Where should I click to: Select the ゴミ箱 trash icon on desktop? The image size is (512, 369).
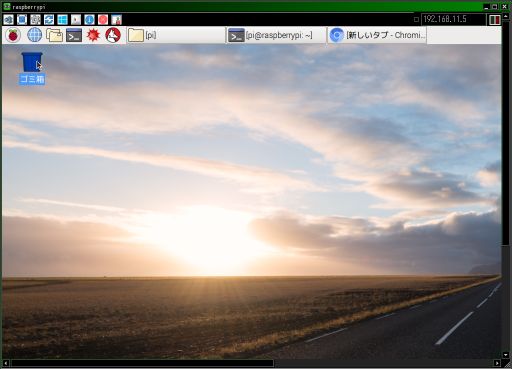[x=32, y=68]
